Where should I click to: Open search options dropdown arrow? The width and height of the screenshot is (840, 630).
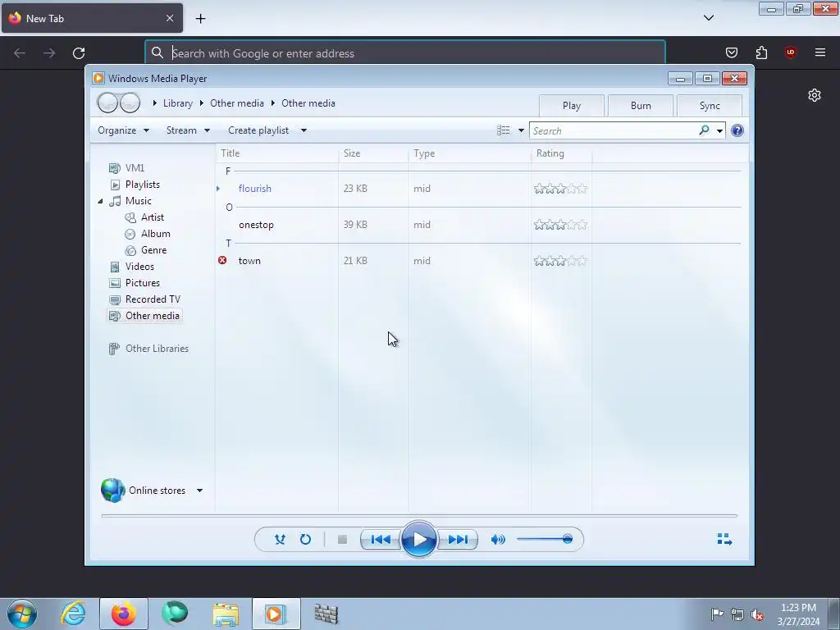[719, 130]
